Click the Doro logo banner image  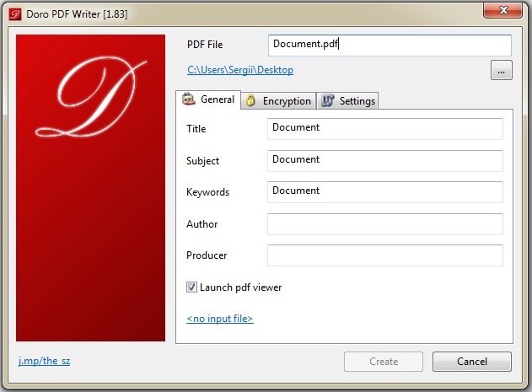[x=90, y=188]
